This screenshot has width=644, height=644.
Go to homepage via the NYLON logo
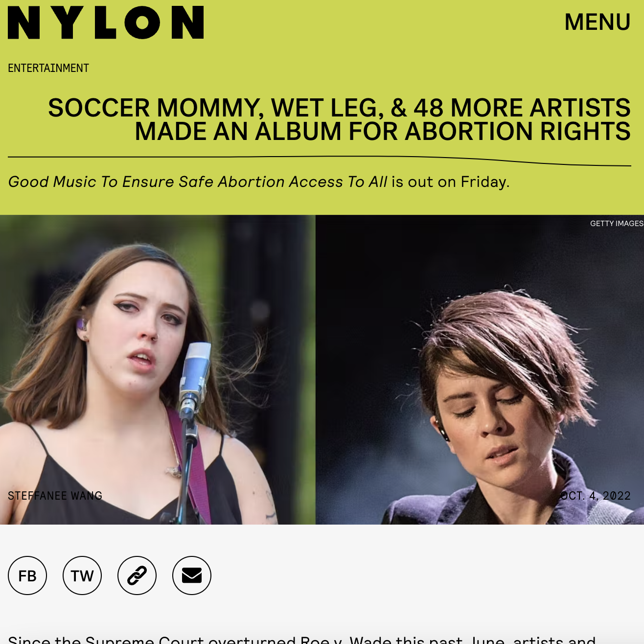(x=106, y=23)
